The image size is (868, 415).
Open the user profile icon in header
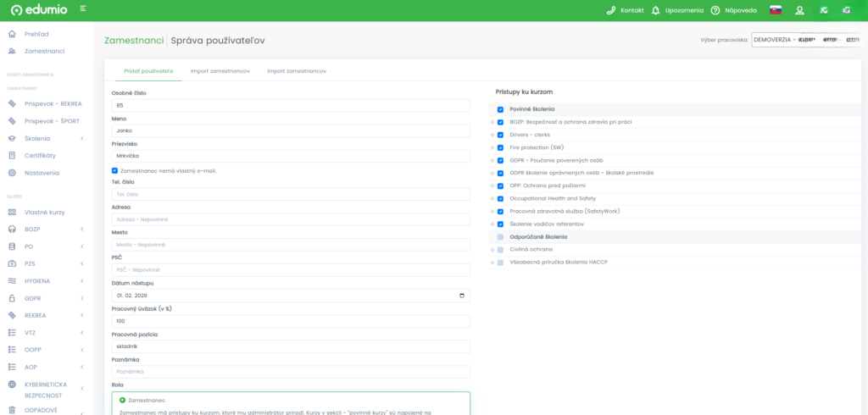point(798,10)
